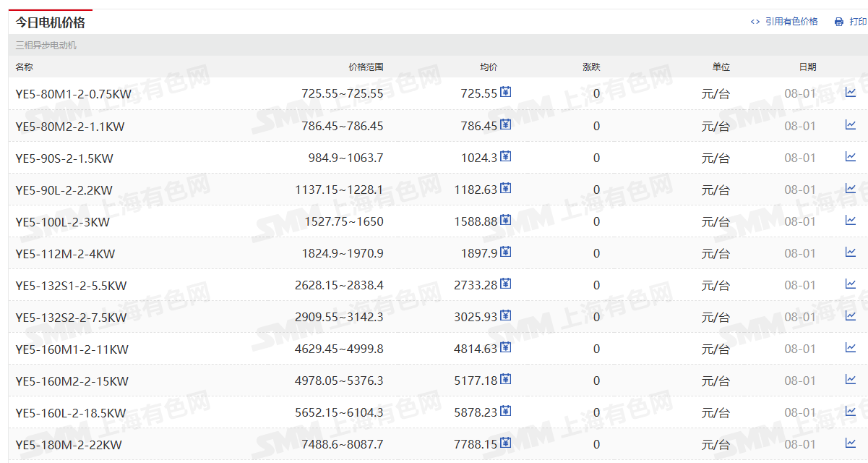Open price chart for YE5-90L-2-2.2KW
Screen dimensions: 868x463
click(x=851, y=188)
